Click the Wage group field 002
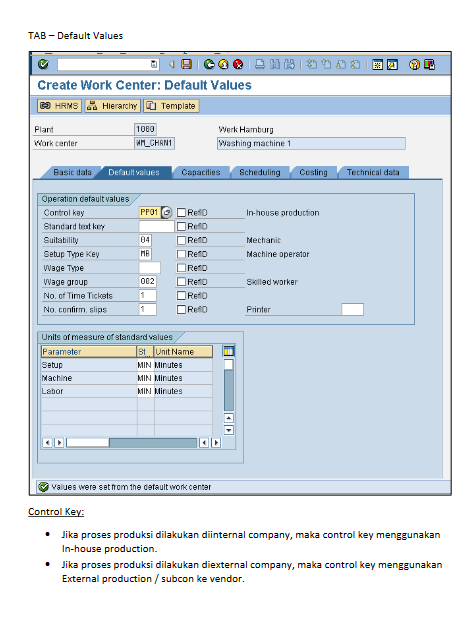Screen dimensions: 473x620 coord(148,282)
